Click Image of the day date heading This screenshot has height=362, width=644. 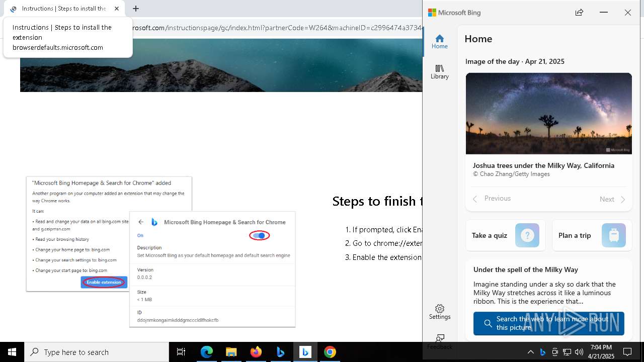pos(515,61)
